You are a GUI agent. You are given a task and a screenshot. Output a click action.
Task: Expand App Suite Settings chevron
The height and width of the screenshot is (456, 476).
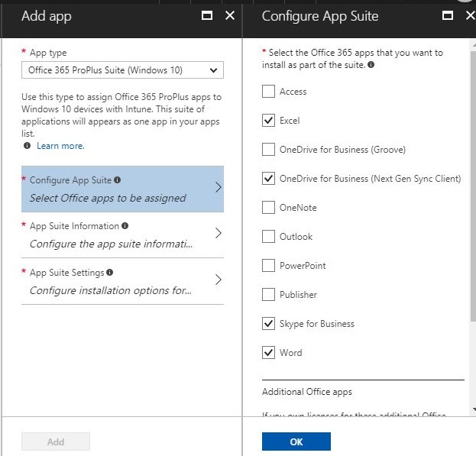point(218,280)
